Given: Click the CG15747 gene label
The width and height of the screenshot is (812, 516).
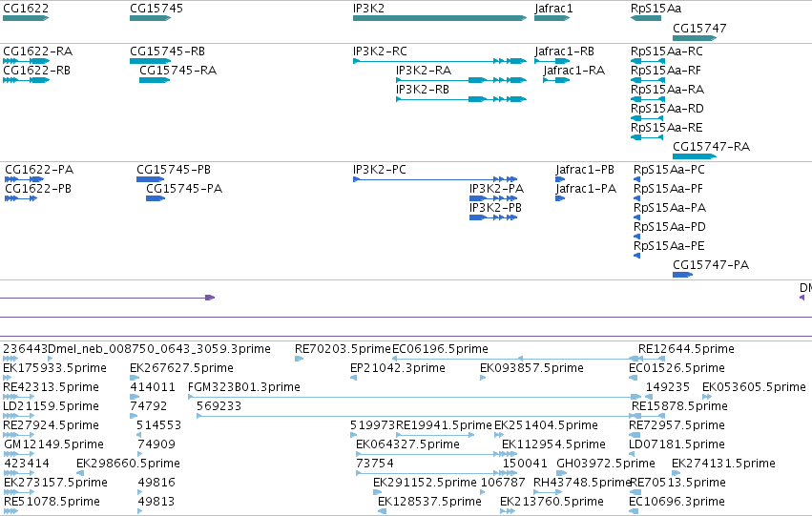Looking at the screenshot, I should [699, 28].
